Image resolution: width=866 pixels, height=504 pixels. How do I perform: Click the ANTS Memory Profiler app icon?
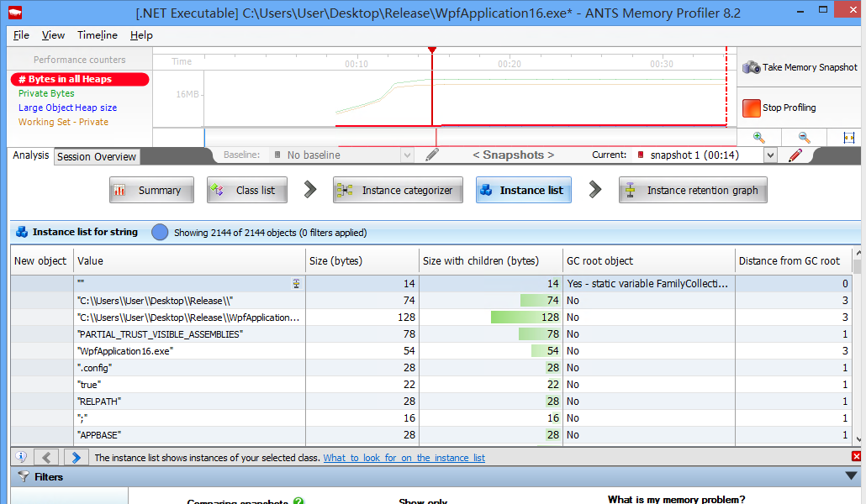click(15, 12)
